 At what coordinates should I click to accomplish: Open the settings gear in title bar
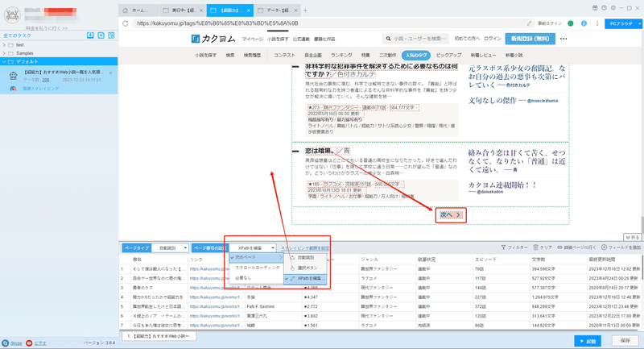[x=613, y=8]
